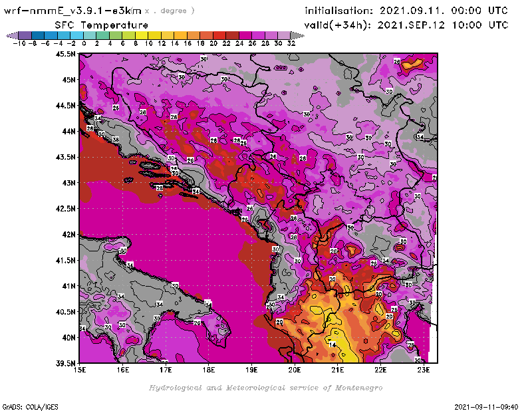Click the 42.5N latitude label
This screenshot has width=532, height=411.
[65, 209]
